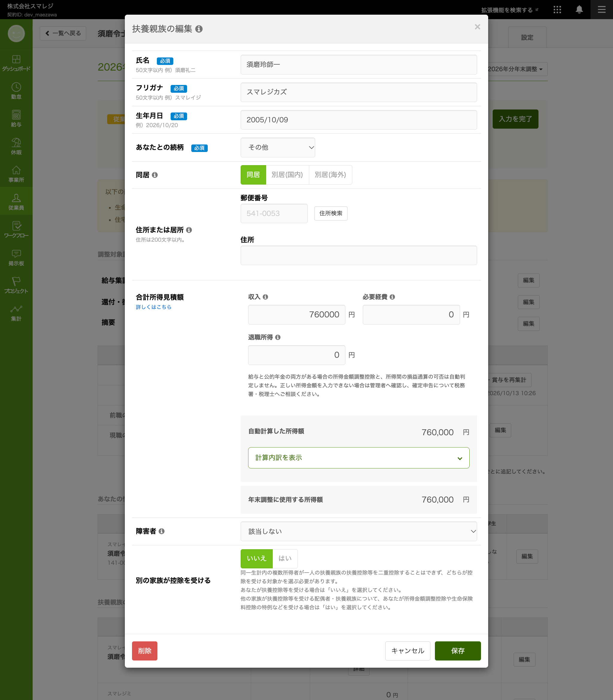Click the red 削除 button
Image resolution: width=613 pixels, height=700 pixels.
pos(145,651)
